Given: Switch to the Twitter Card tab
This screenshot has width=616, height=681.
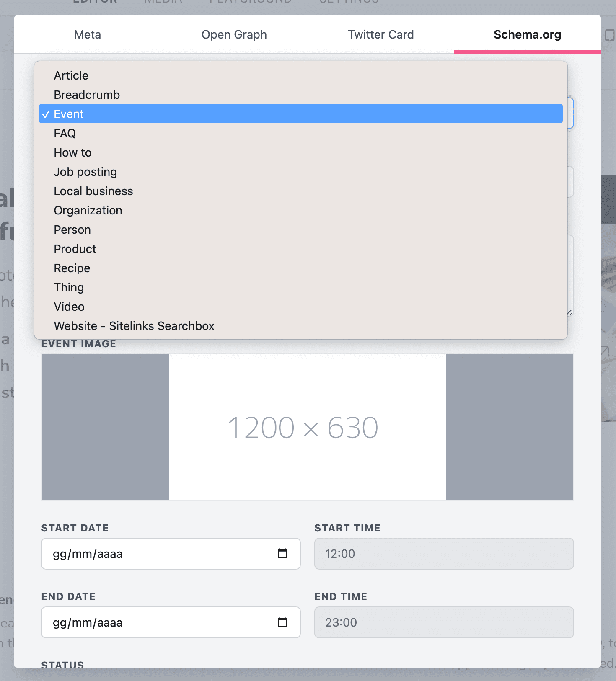Looking at the screenshot, I should [x=380, y=34].
